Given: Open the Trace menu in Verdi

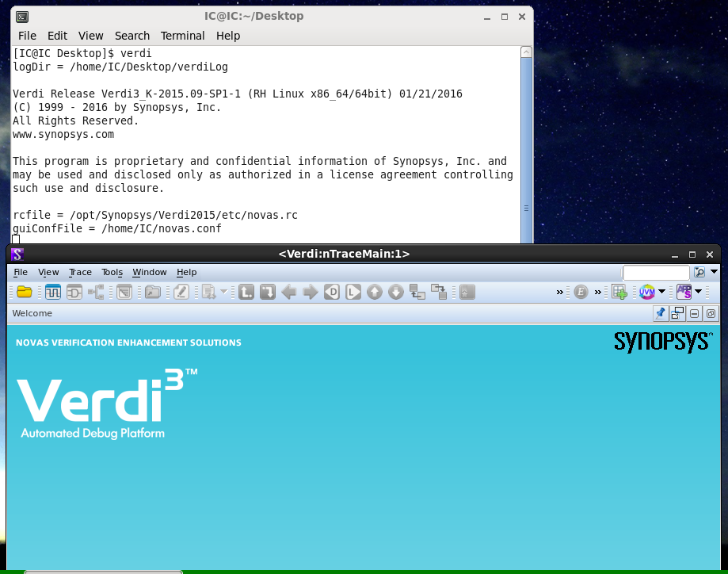Looking at the screenshot, I should tap(80, 273).
